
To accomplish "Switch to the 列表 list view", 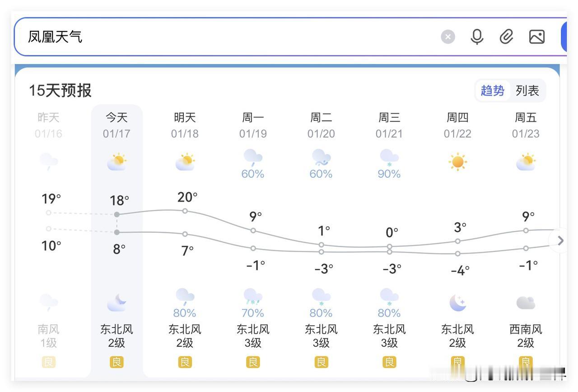I will tap(527, 91).
